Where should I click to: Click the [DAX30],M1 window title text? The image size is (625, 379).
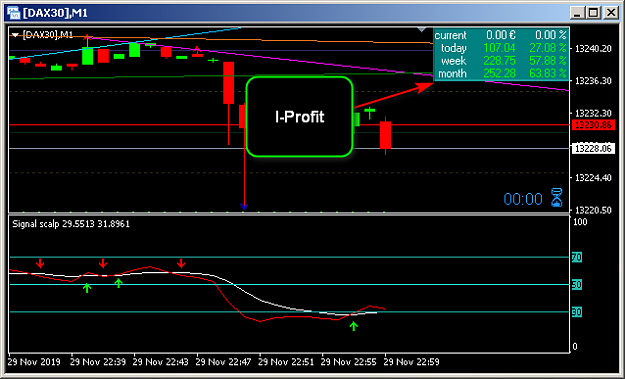coord(55,13)
